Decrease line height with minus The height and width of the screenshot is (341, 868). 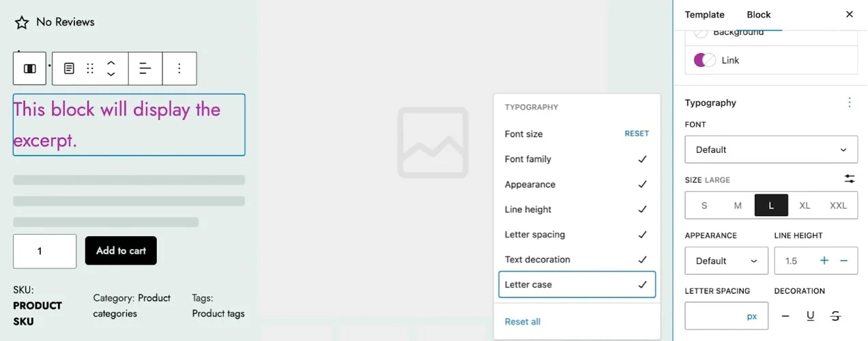pyautogui.click(x=844, y=261)
